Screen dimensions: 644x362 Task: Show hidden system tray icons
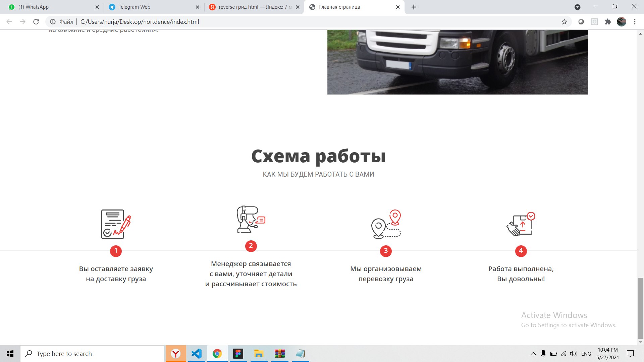pyautogui.click(x=533, y=354)
